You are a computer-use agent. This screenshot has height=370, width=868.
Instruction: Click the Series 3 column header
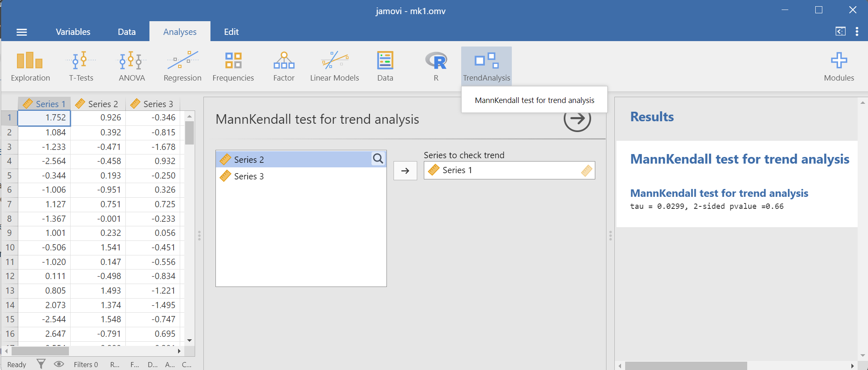pos(153,104)
